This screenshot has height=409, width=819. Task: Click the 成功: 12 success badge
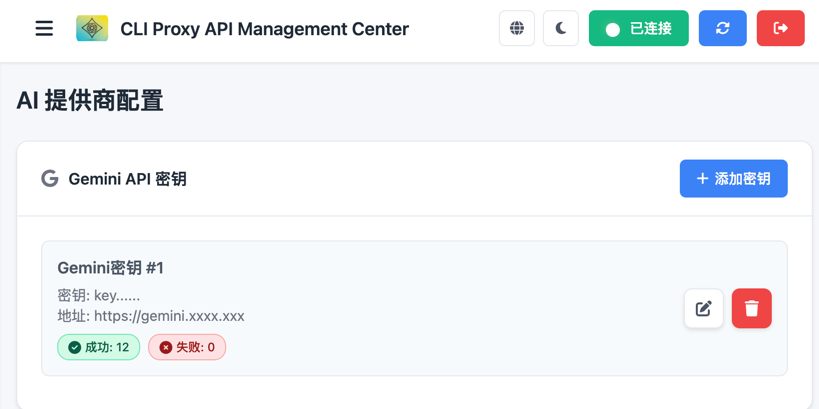99,347
